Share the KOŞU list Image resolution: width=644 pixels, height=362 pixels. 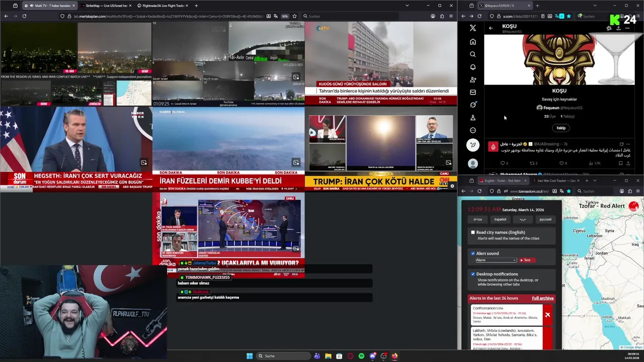click(618, 28)
